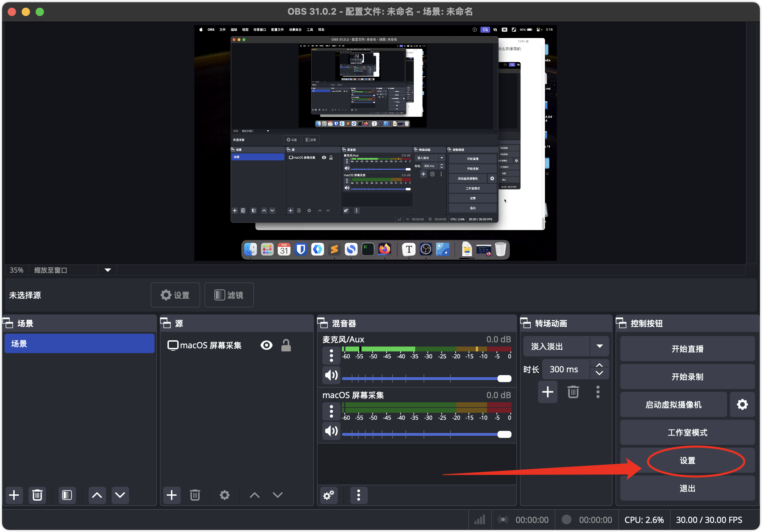Click the 时长 label in 转场动画
Image resolution: width=762 pixels, height=532 pixels.
pyautogui.click(x=531, y=370)
